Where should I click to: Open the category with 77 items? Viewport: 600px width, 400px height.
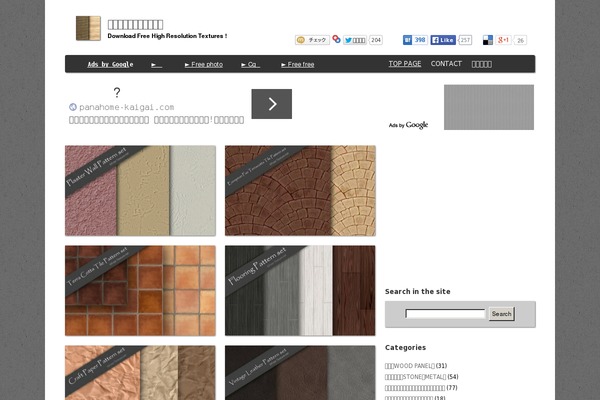pyautogui.click(x=421, y=388)
